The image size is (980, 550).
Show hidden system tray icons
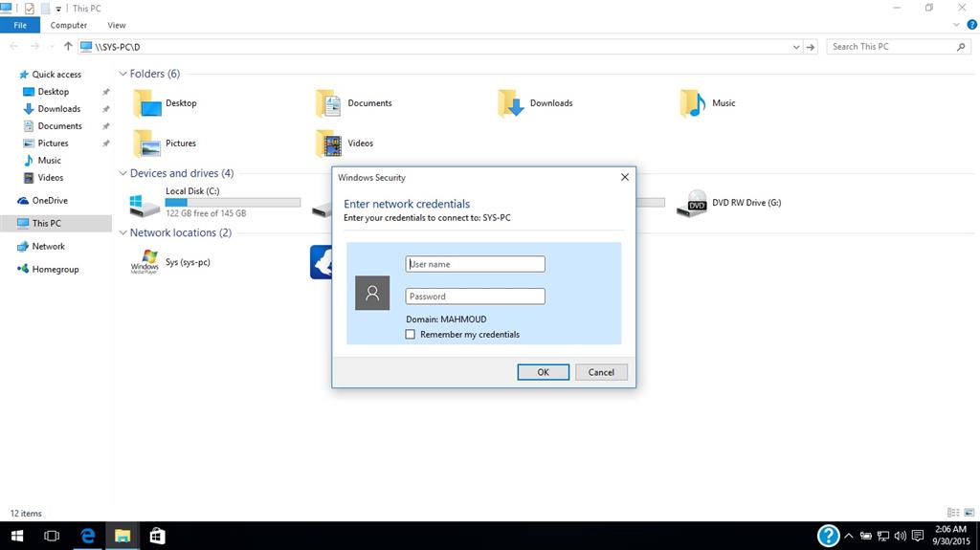click(x=849, y=536)
